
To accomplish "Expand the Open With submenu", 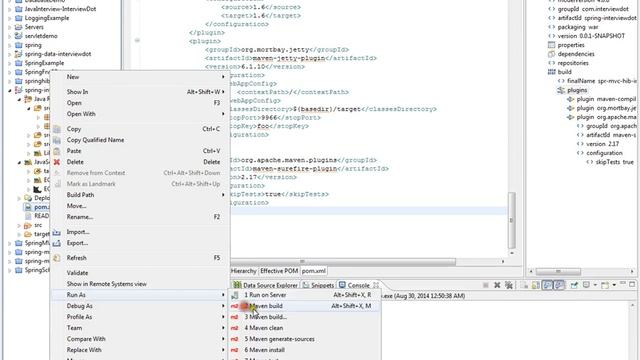I will click(139, 114).
